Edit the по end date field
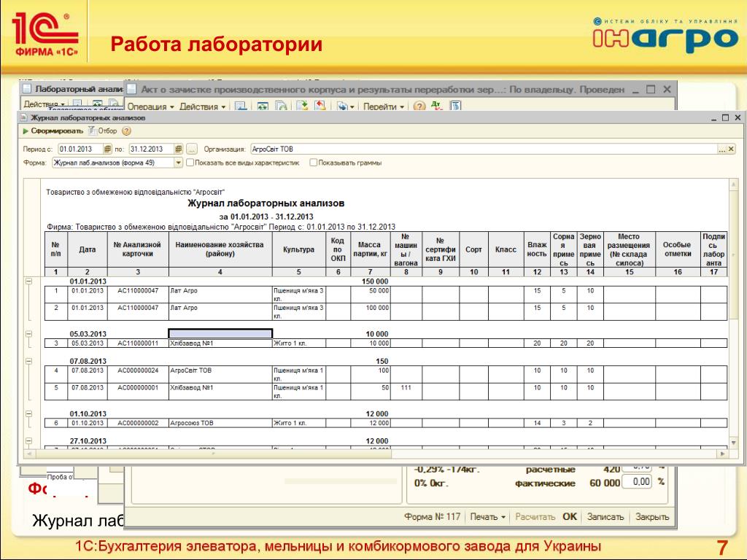This screenshot has height=560, width=747. 152,149
